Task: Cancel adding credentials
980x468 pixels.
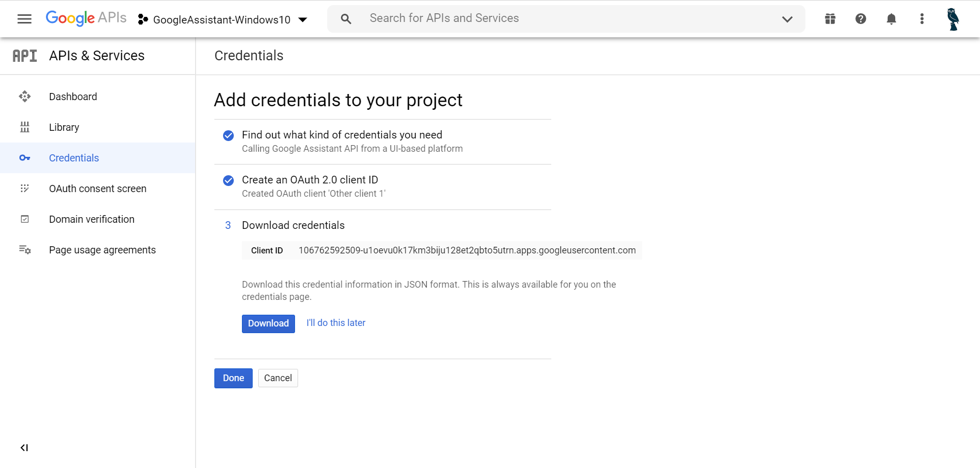Action: [x=278, y=378]
